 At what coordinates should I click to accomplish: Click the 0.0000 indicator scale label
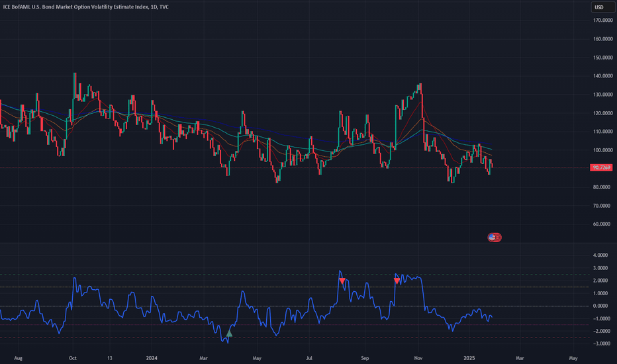pyautogui.click(x=600, y=306)
